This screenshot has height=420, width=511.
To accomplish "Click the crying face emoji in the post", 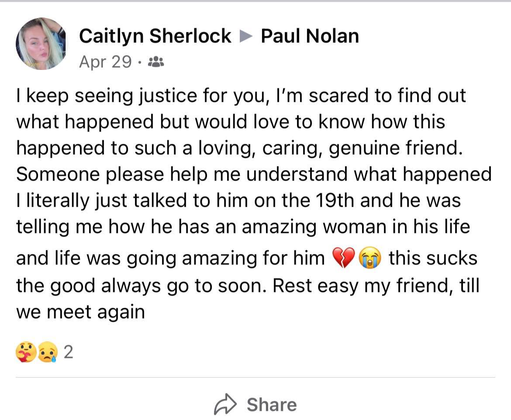I will pyautogui.click(x=370, y=259).
